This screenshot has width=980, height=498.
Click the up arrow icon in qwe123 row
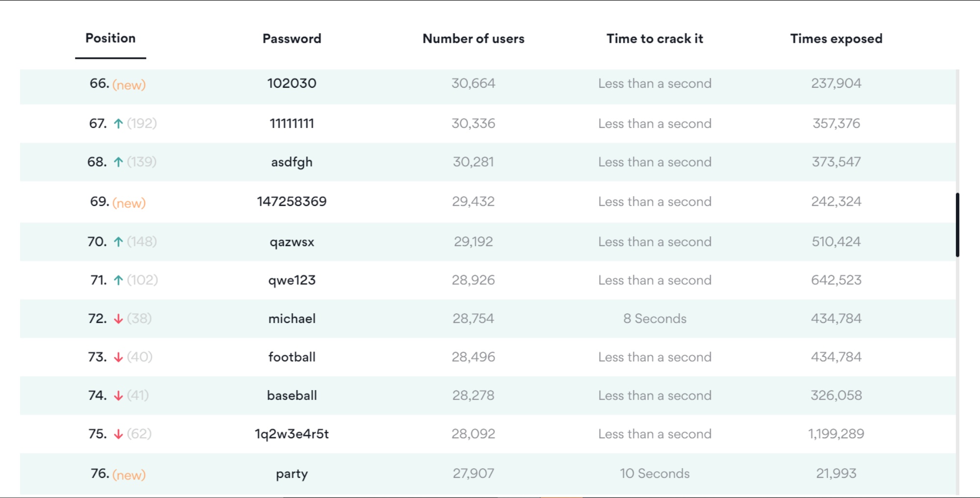tap(118, 280)
